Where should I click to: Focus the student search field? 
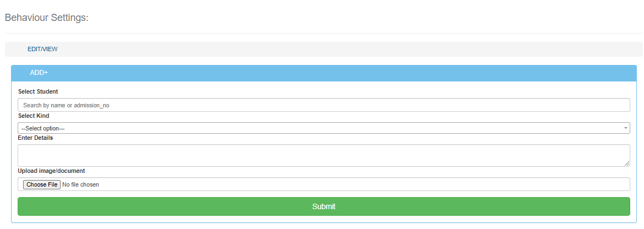(324, 105)
